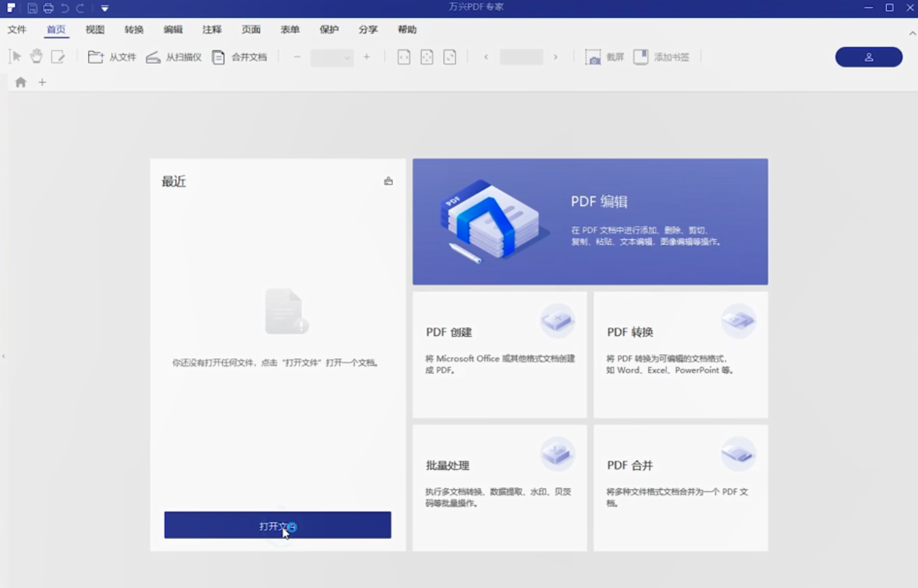Click the print icon in title bar
The image size is (918, 588).
click(48, 8)
